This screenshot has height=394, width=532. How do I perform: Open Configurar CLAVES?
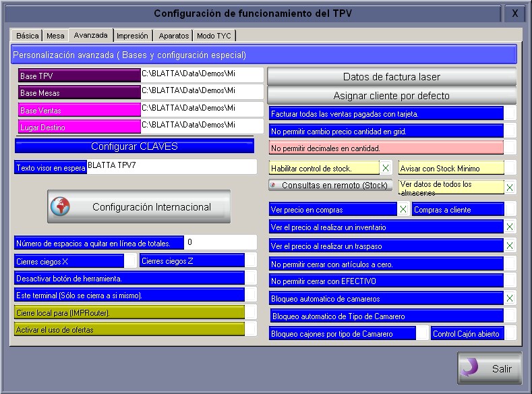[x=135, y=146]
